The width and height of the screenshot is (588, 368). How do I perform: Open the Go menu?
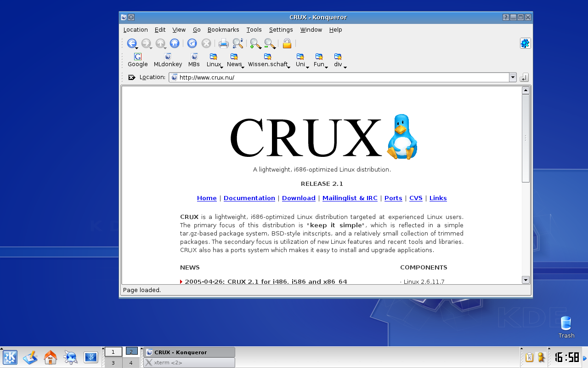[x=197, y=29]
